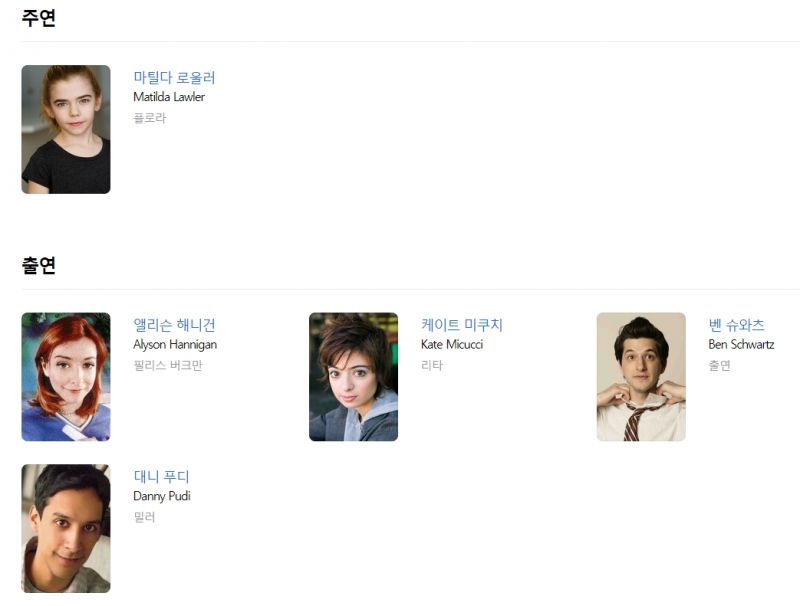Click the 벤 슈와츠 name link
Screen dimensions: 800x606
(736, 325)
